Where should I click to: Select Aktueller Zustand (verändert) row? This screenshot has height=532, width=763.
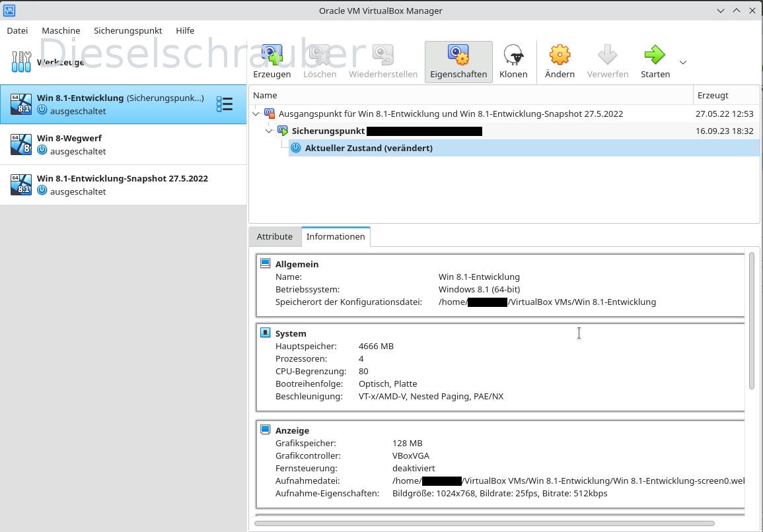pos(524,148)
